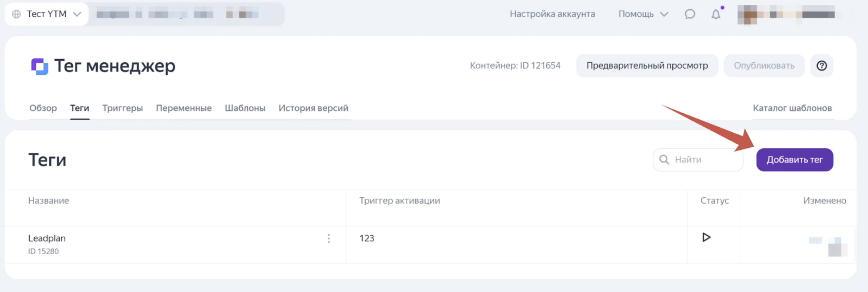The image size is (868, 292).
Task: Click the help question mark icon
Action: 821,66
